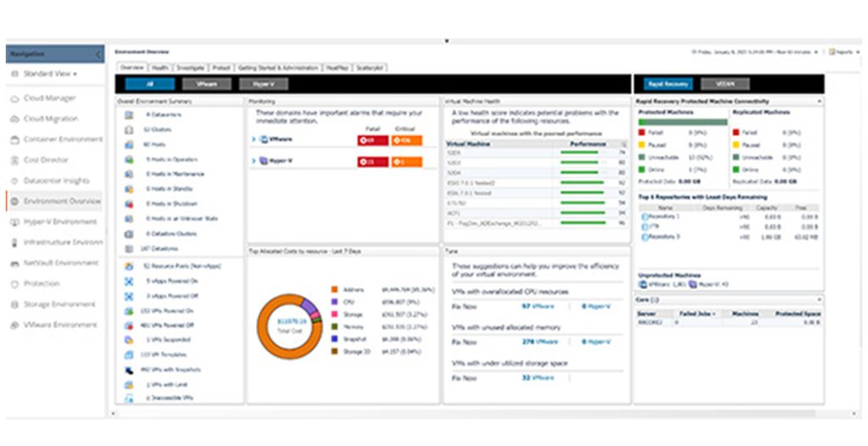Open the Cost Director icon in sidebar
Viewport: 868px width, 446px height.
tap(15, 160)
